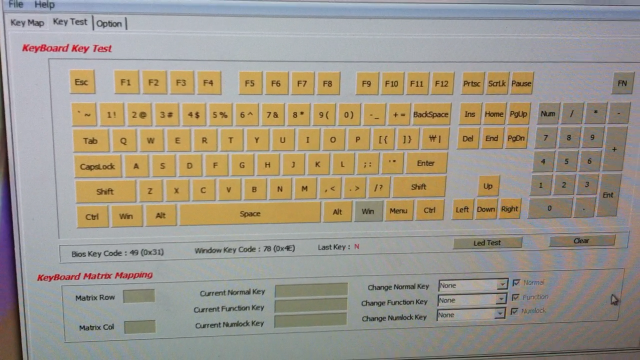Image resolution: width=640 pixels, height=360 pixels.
Task: Click the left Ctrl key
Action: [93, 217]
